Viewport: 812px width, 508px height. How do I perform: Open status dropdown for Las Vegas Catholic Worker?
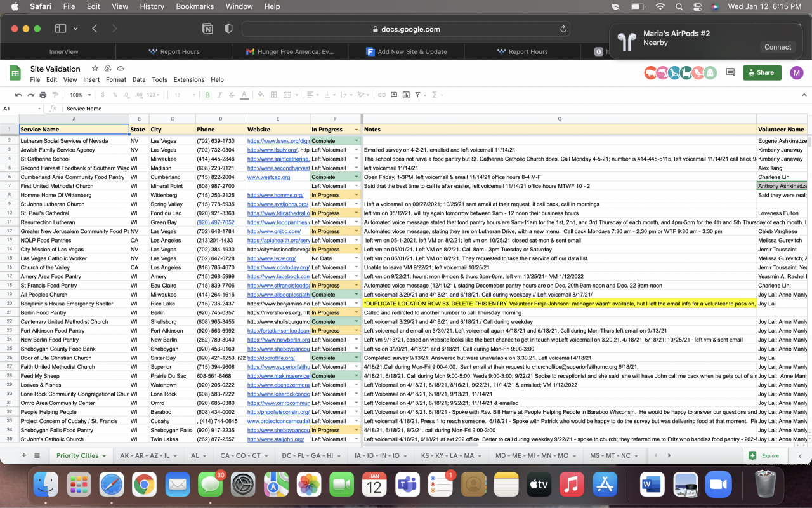pyautogui.click(x=356, y=258)
